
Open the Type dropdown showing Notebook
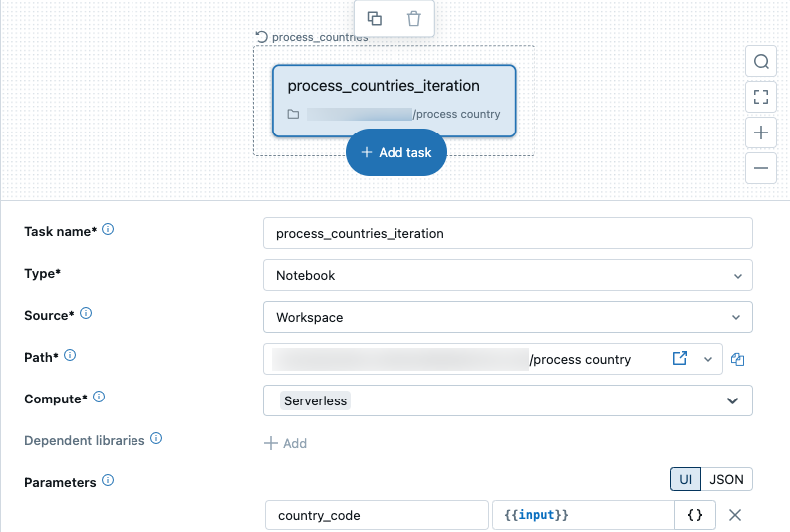click(x=507, y=275)
